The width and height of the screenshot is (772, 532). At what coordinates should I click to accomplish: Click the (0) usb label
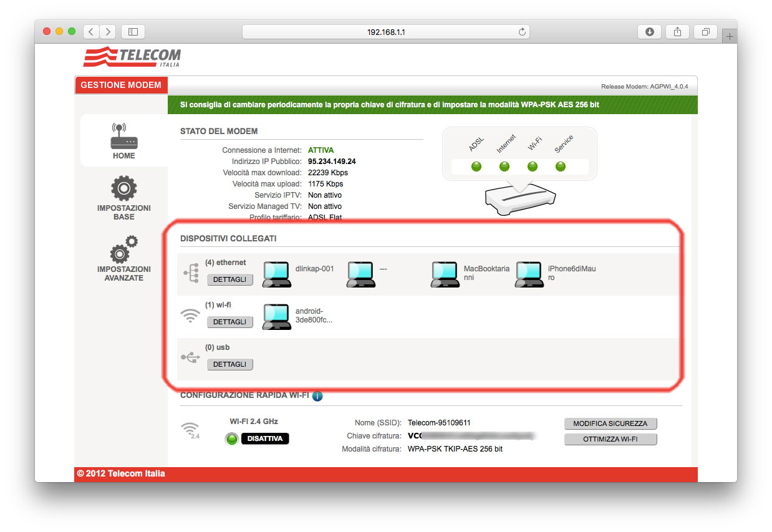click(x=217, y=347)
